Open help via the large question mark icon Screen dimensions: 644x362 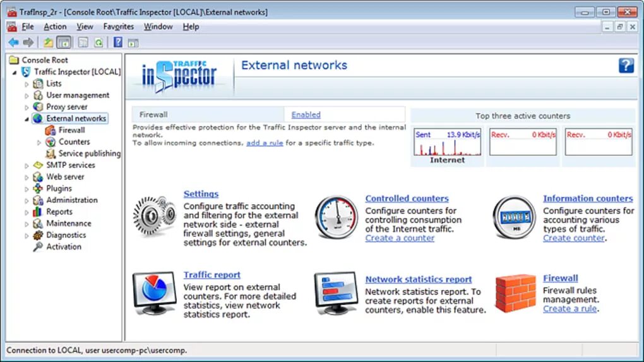[626, 65]
